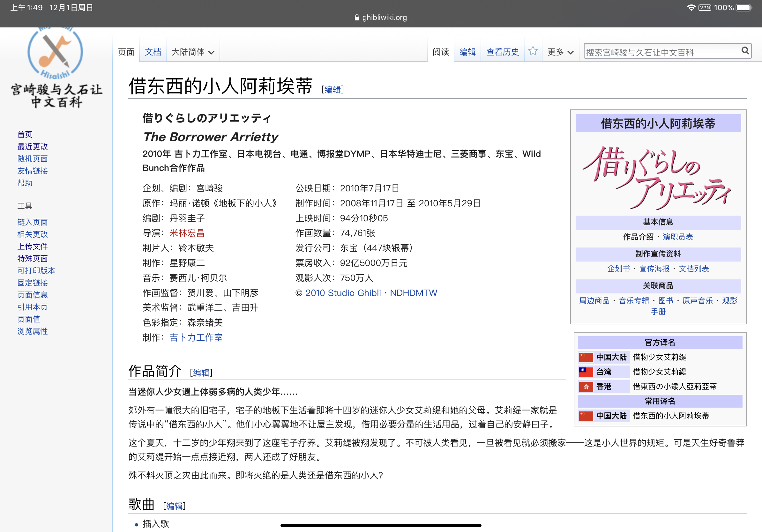This screenshot has height=532, width=762.
Task: Select the 页面 tab
Action: click(x=126, y=52)
